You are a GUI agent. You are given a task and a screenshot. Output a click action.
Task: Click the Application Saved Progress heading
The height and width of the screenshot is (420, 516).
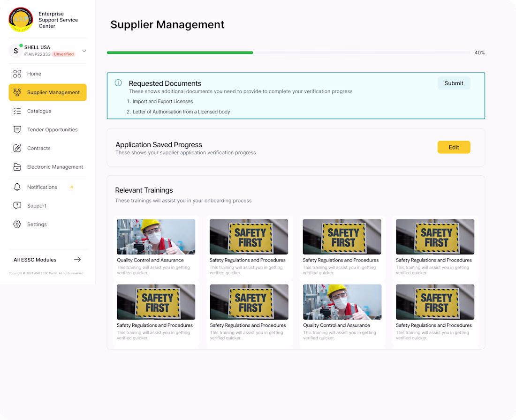[x=159, y=145]
